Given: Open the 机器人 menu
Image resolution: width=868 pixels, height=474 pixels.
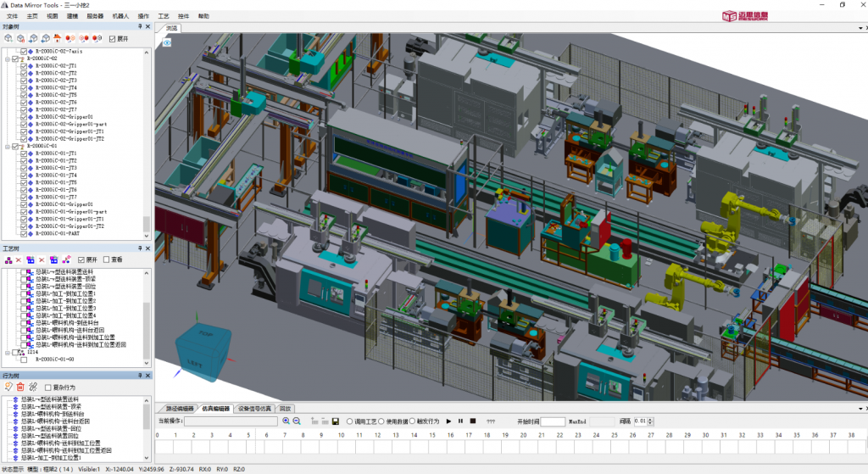Looking at the screenshot, I should coord(120,16).
